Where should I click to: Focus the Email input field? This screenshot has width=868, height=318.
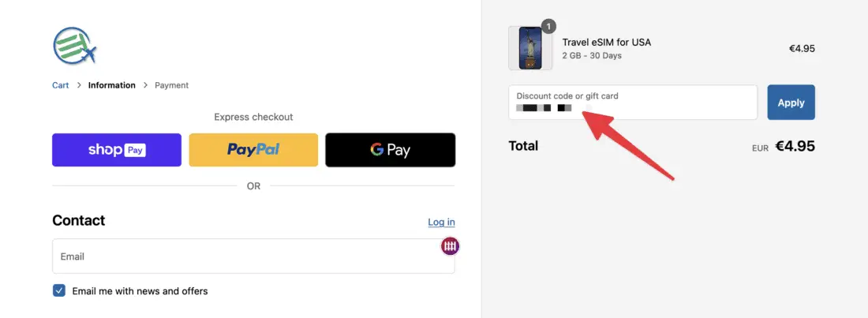(x=245, y=256)
